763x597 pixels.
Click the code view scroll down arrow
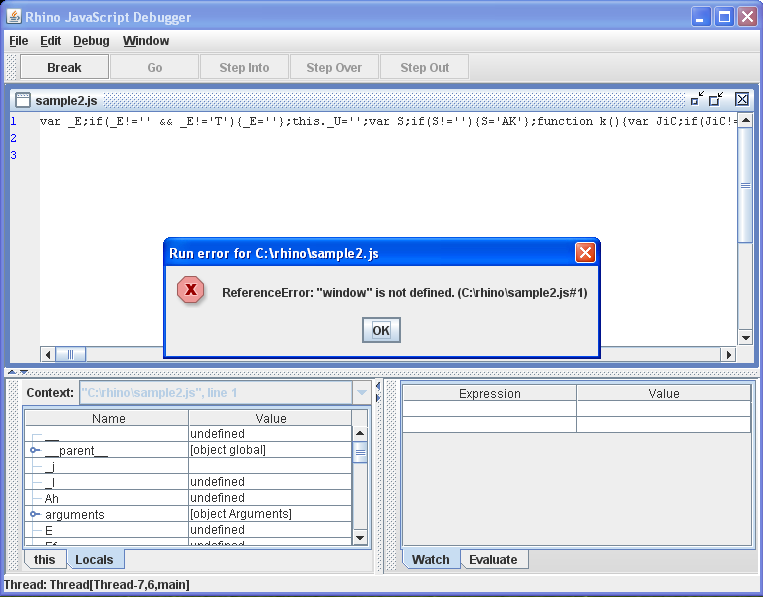745,338
